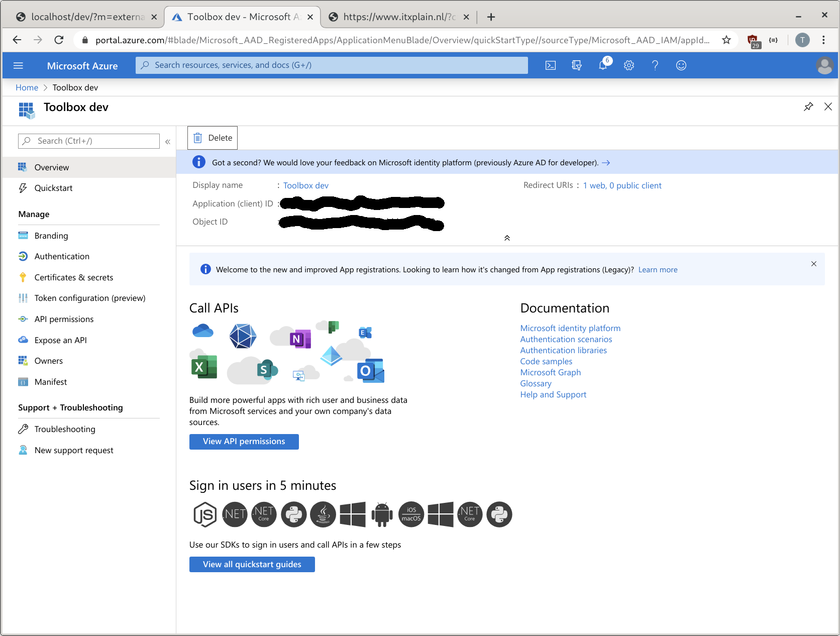Click View all quickstart guides button

click(x=252, y=564)
